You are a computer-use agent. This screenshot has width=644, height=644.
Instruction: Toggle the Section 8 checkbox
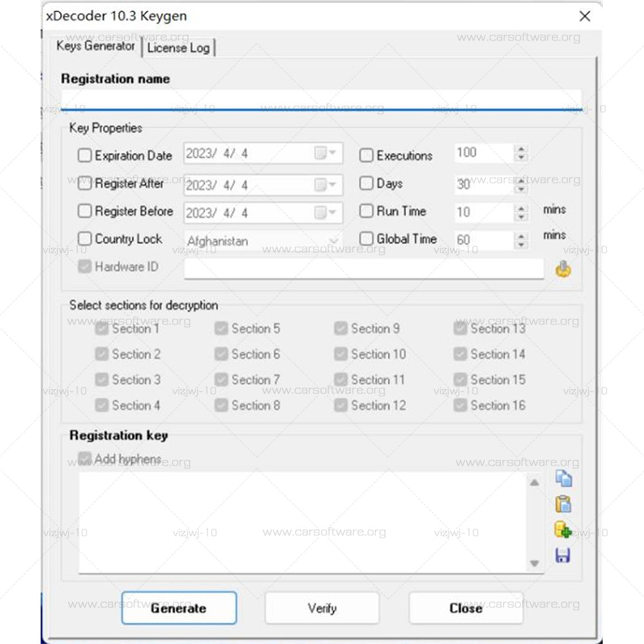tap(221, 405)
